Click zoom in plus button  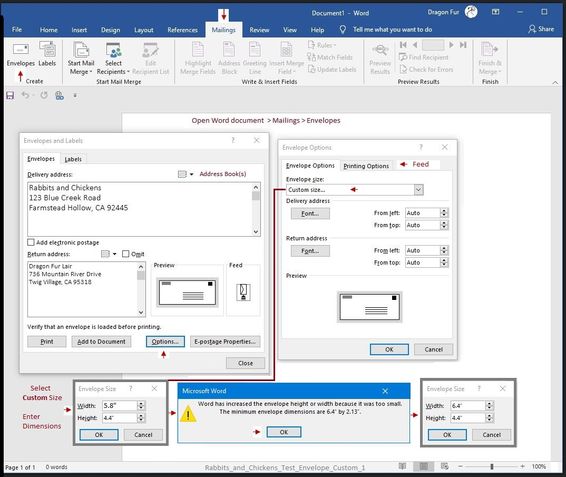pyautogui.click(x=522, y=467)
